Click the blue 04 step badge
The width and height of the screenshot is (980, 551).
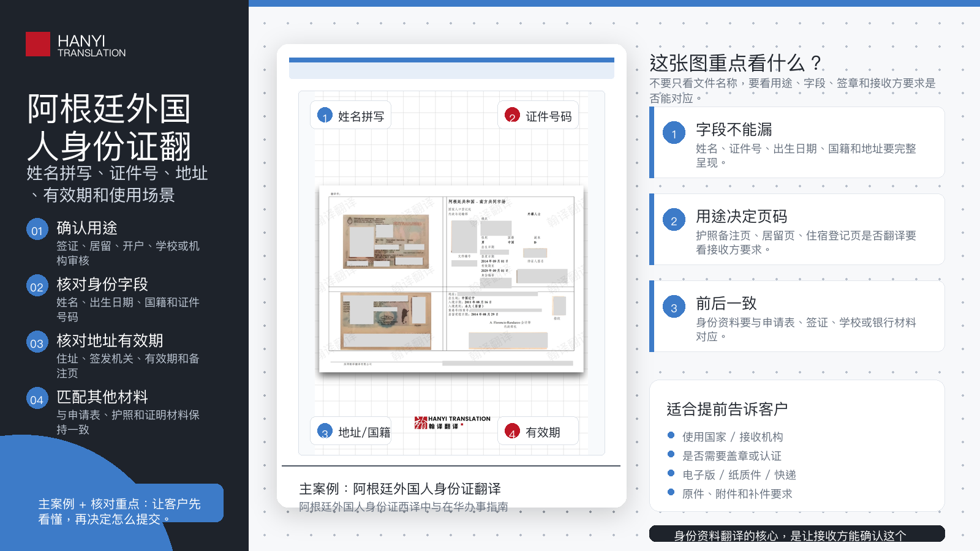click(37, 399)
